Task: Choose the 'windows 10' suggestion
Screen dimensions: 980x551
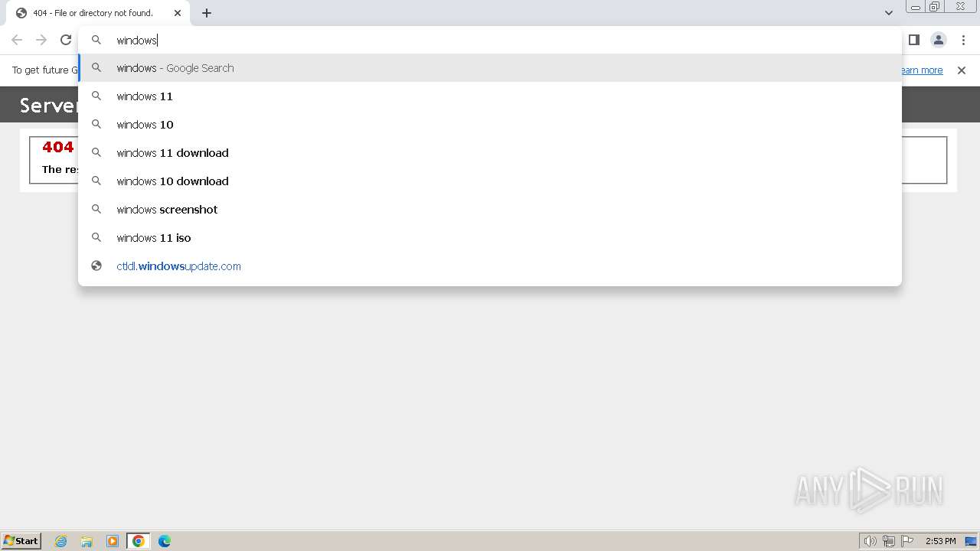Action: (490, 125)
